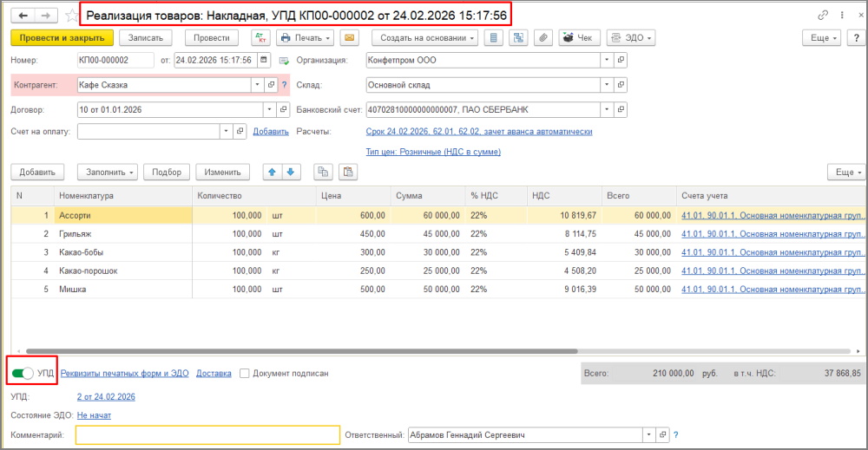868x450 pixels.
Task: Click into the Комментарий text field
Action: pyautogui.click(x=207, y=435)
